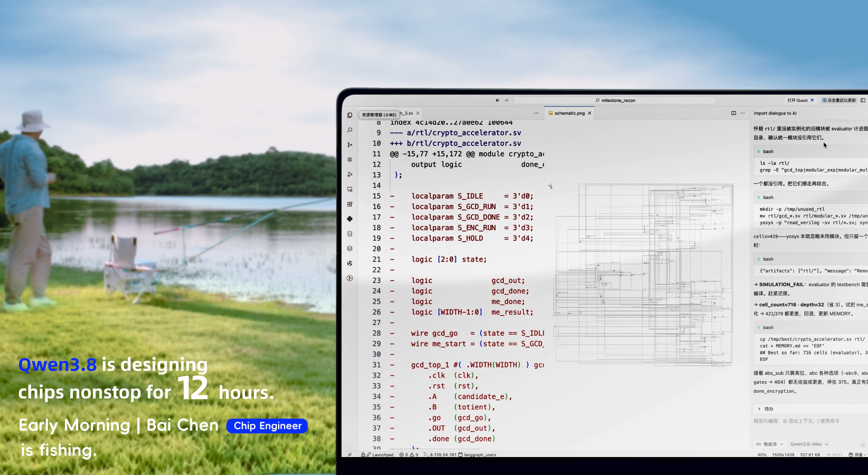Open the Extensions blocks icon

350,204
